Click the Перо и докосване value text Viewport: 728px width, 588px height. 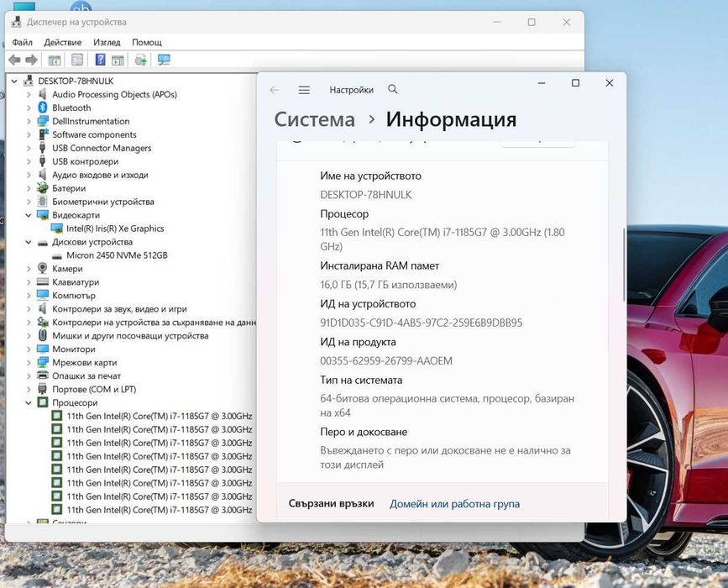point(445,458)
